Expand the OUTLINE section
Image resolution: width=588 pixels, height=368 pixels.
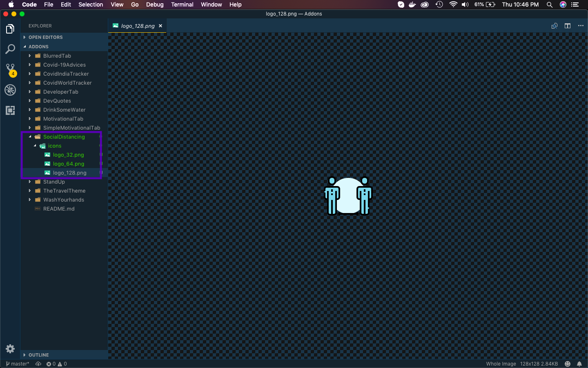click(x=64, y=355)
